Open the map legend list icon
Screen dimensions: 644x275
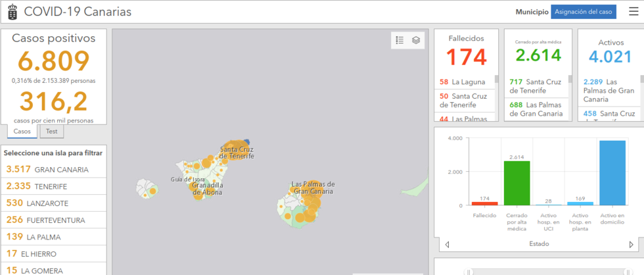[x=400, y=41]
